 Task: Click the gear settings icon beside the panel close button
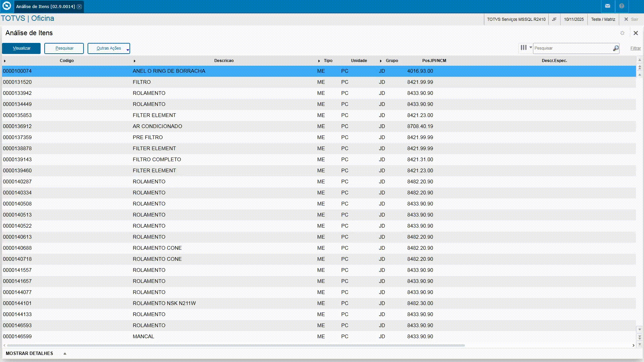622,33
